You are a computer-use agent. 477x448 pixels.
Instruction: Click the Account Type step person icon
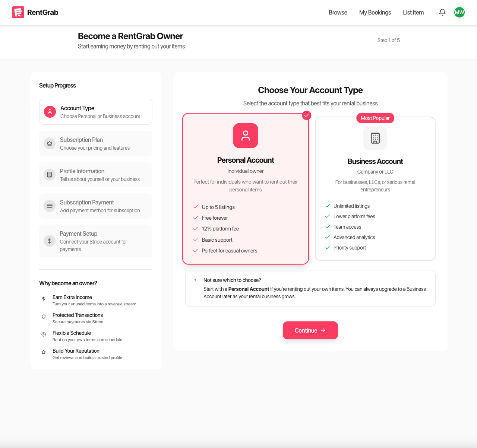(x=50, y=112)
